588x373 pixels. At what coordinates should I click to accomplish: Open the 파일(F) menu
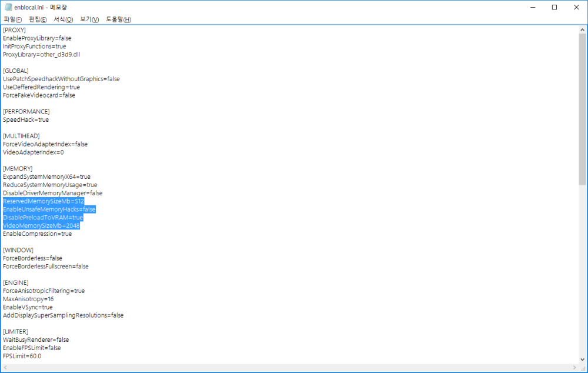point(12,19)
